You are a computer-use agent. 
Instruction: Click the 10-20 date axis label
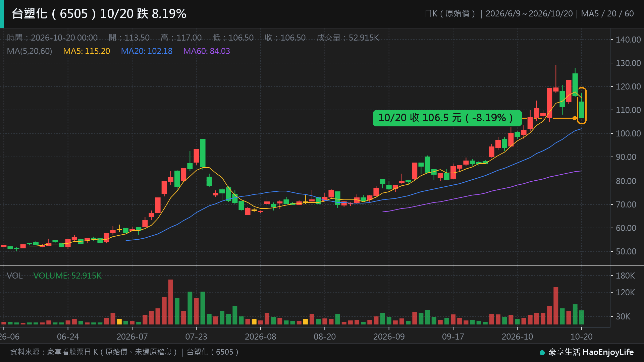coord(582,337)
